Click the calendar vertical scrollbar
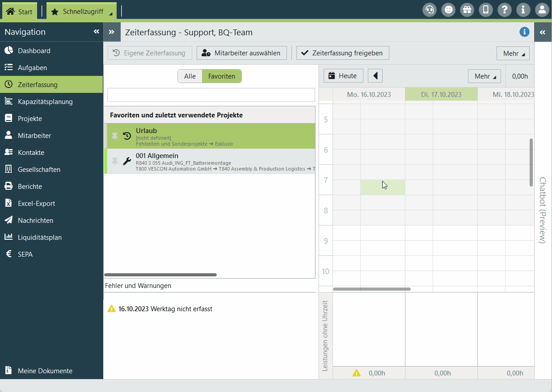 pyautogui.click(x=531, y=163)
